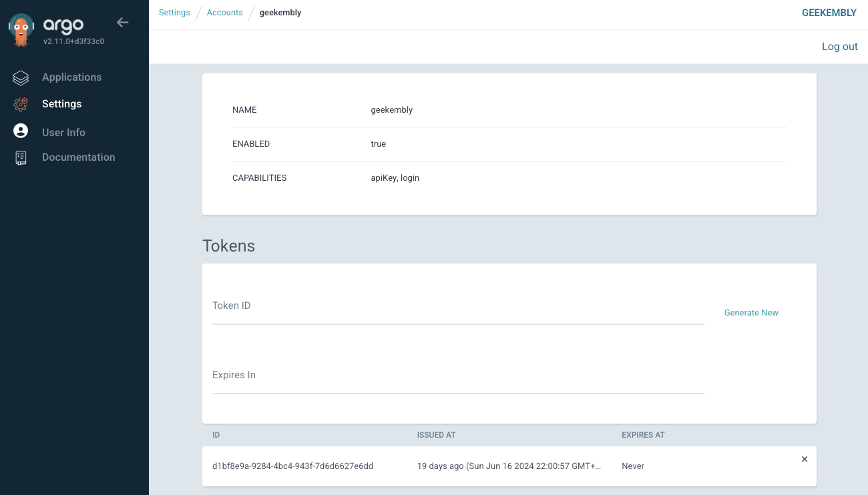Navigate to Settings breadcrumb link
This screenshot has height=495, width=868.
(x=174, y=12)
